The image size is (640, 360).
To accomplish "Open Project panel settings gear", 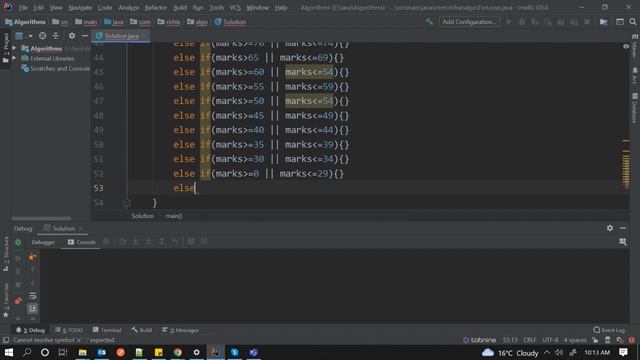I will point(72,36).
